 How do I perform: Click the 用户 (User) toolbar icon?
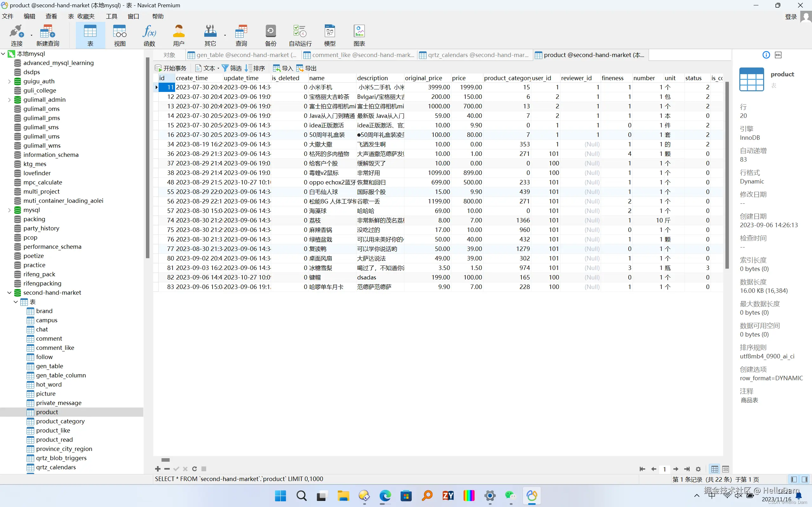click(x=179, y=35)
